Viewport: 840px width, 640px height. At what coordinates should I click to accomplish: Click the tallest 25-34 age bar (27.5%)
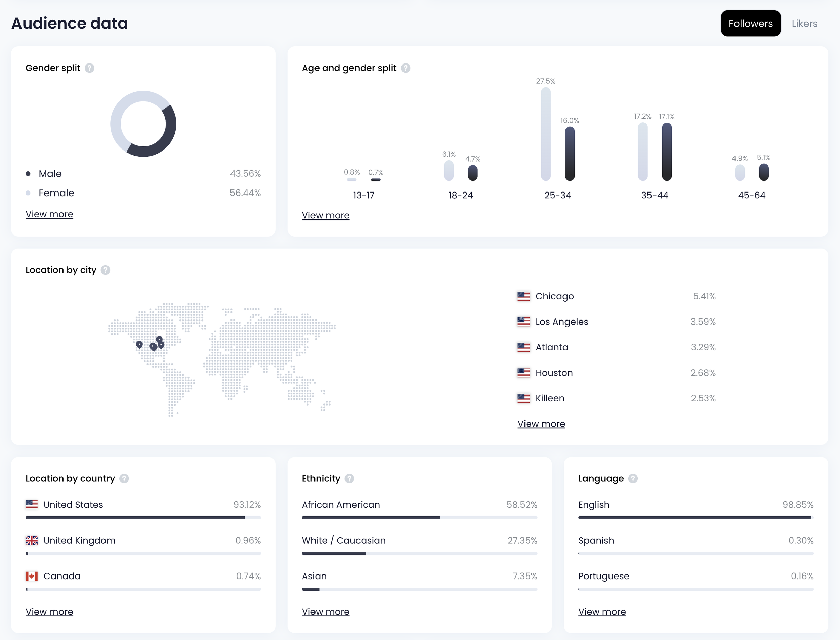coord(546,134)
